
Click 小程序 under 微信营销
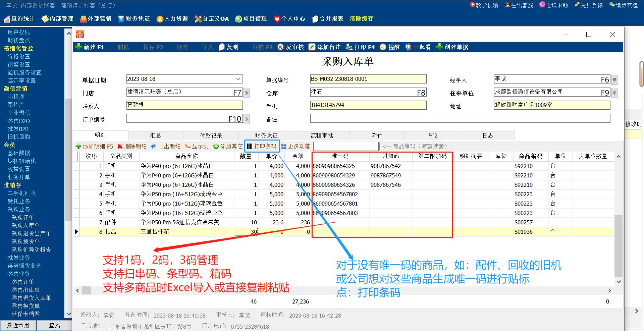click(x=16, y=97)
